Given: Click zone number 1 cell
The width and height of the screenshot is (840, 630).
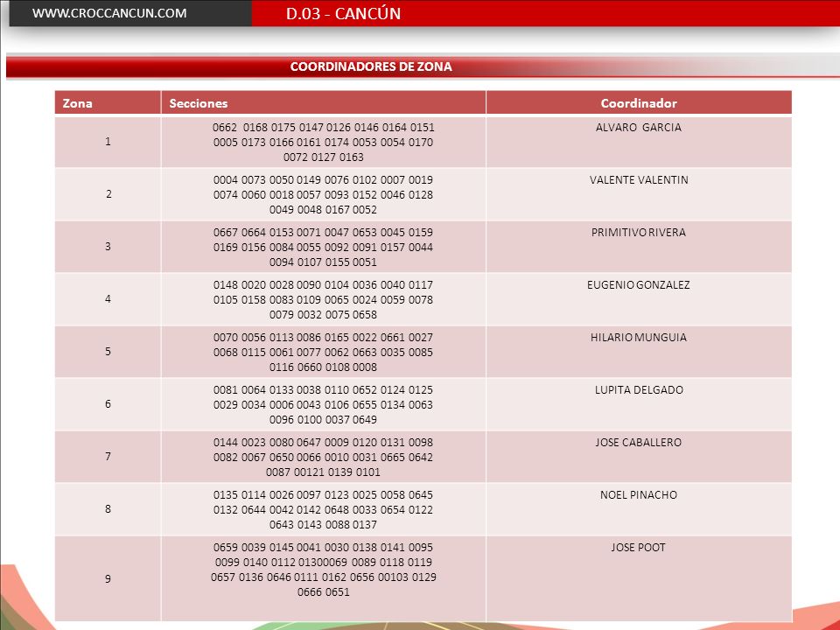Looking at the screenshot, I should 108,142.
